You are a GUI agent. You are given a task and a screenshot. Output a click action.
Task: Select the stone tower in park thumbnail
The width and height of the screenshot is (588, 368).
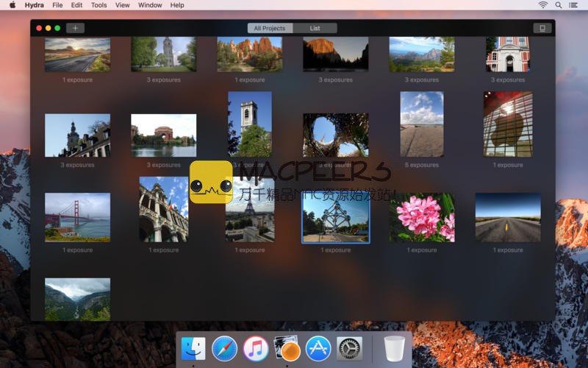pos(163,54)
